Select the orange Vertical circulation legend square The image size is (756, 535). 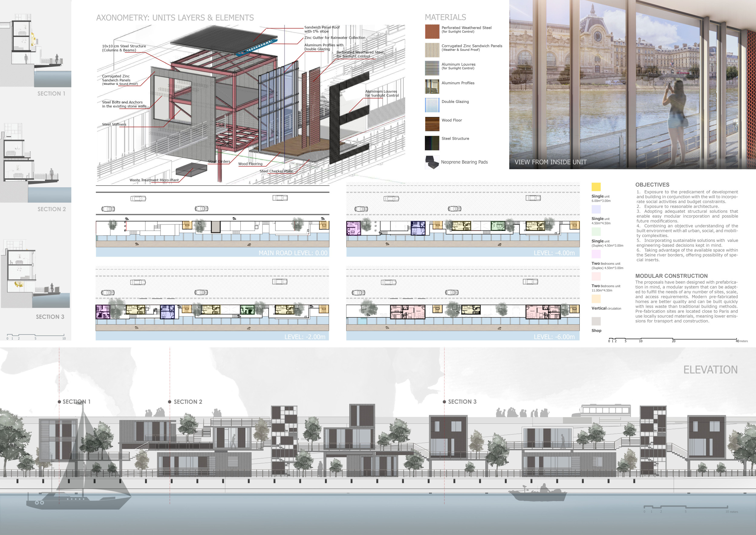tap(596, 299)
